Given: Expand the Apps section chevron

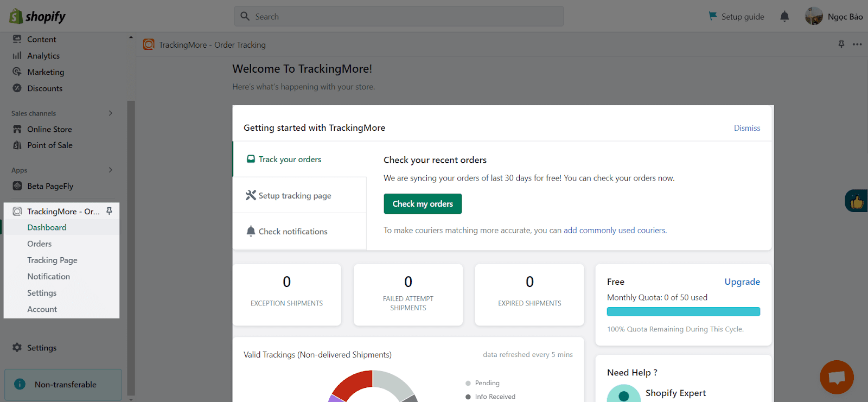Looking at the screenshot, I should pos(111,170).
